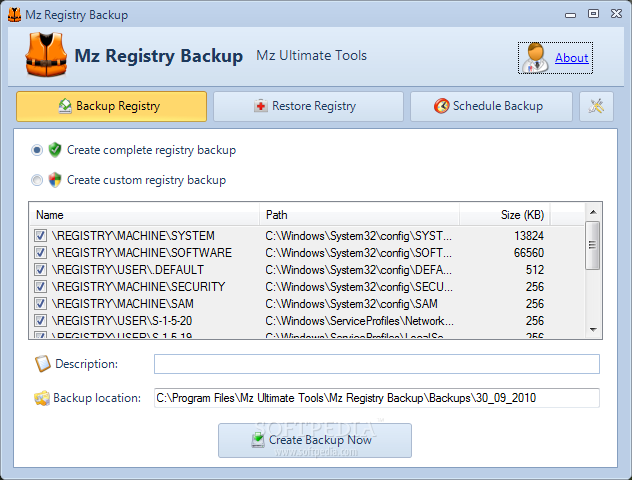
Task: Click the title bar application icon
Action: (x=13, y=15)
